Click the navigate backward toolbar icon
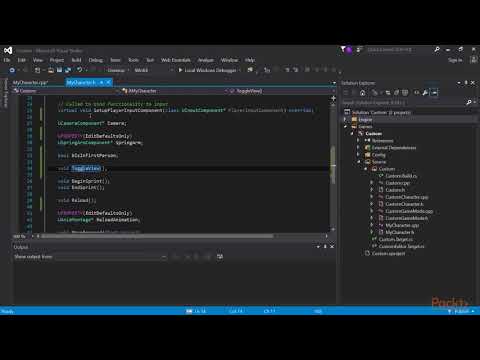Viewport: 480px width, 360px height. (x=12, y=70)
